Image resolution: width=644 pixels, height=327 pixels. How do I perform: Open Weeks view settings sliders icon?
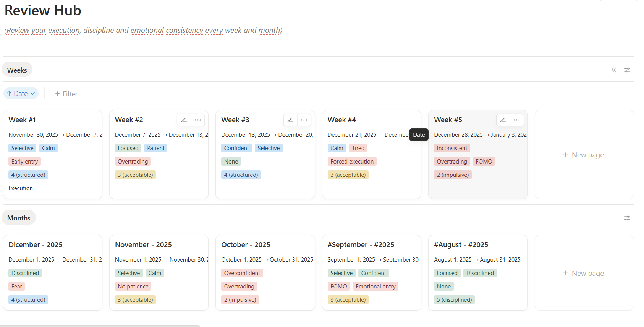pos(627,70)
